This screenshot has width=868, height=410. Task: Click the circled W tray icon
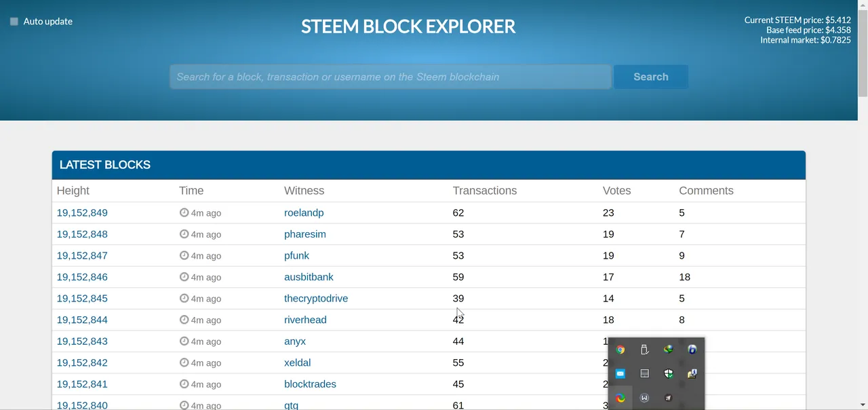tap(644, 398)
